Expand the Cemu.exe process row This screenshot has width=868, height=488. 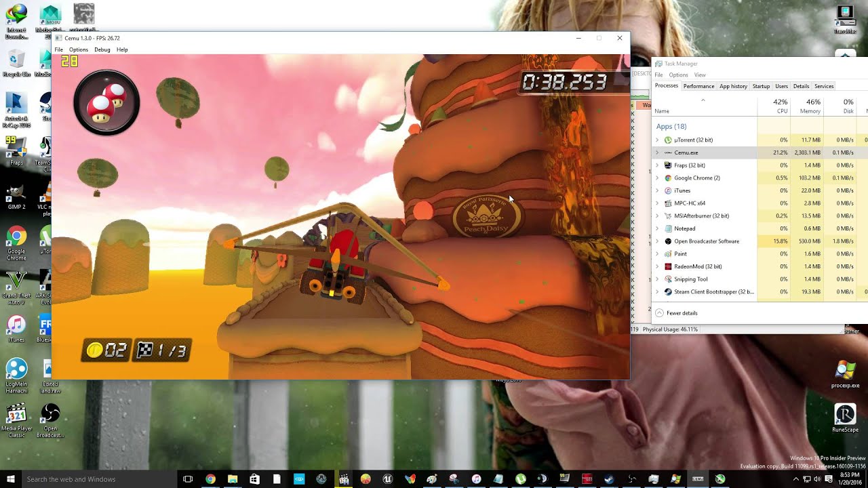(x=657, y=152)
